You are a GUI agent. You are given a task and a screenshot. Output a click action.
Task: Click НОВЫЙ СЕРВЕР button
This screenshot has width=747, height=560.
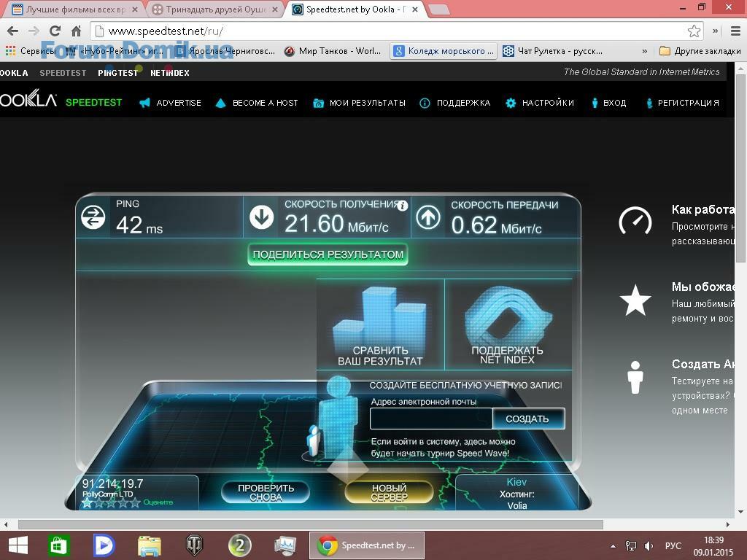click(390, 492)
